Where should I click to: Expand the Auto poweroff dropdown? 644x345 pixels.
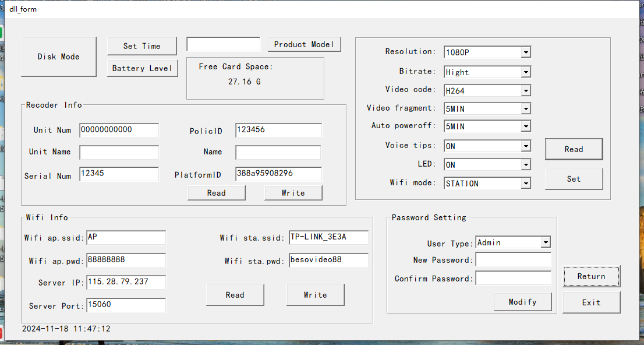click(x=525, y=126)
